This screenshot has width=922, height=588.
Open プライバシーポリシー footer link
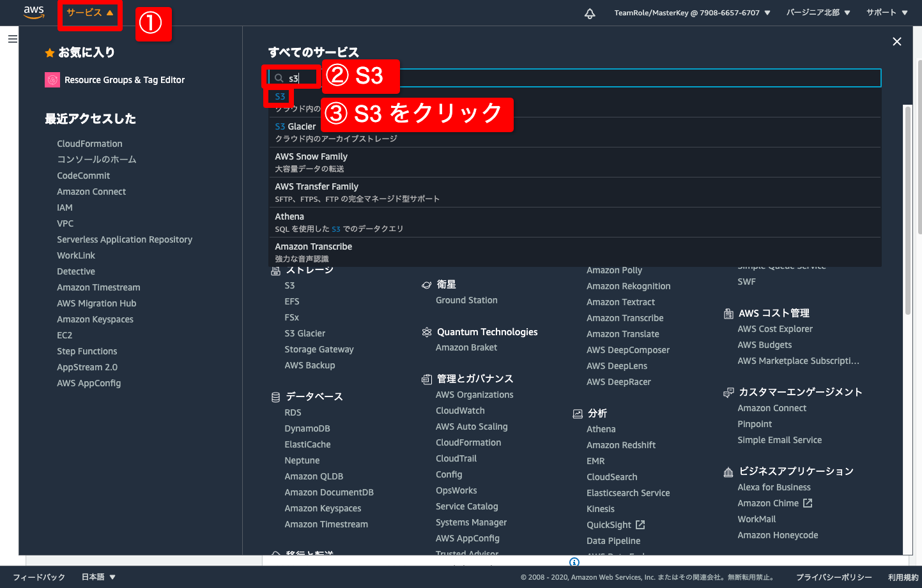834,577
